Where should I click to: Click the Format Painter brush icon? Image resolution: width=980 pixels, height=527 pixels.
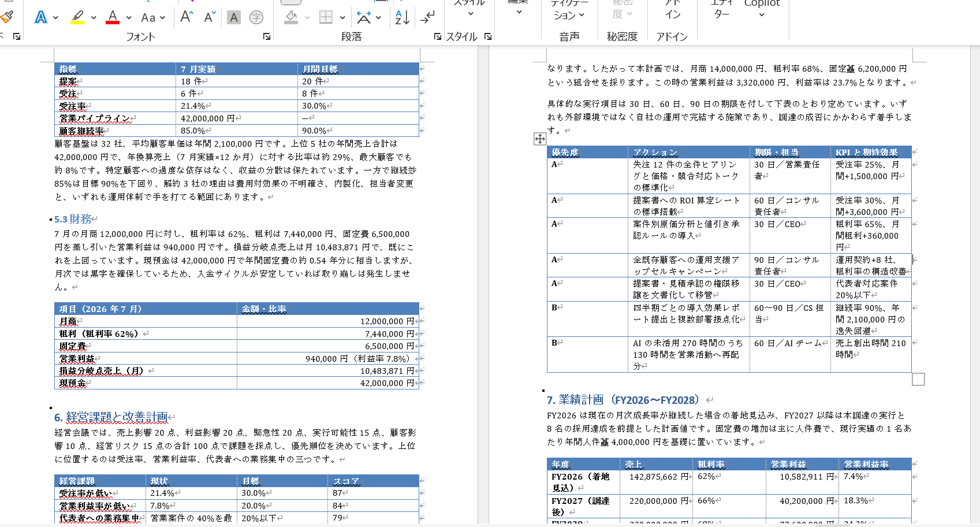point(6,17)
